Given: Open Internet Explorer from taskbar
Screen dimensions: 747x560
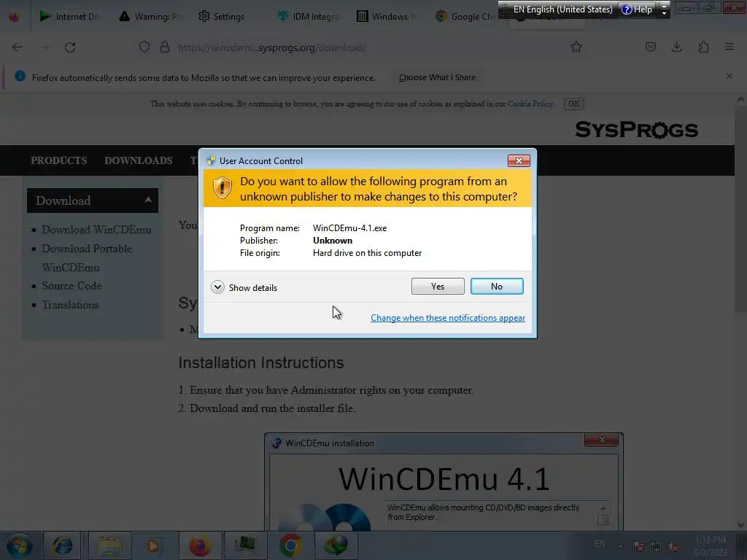Looking at the screenshot, I should click(x=62, y=545).
